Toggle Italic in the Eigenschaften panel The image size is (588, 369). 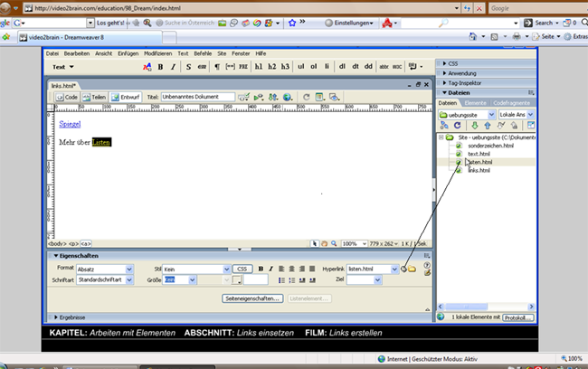[x=270, y=269]
